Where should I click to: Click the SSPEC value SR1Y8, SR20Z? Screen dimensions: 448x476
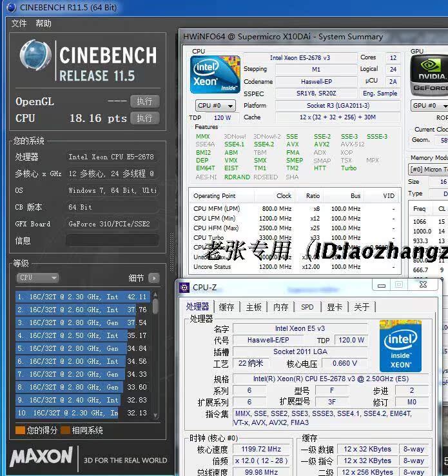point(316,94)
